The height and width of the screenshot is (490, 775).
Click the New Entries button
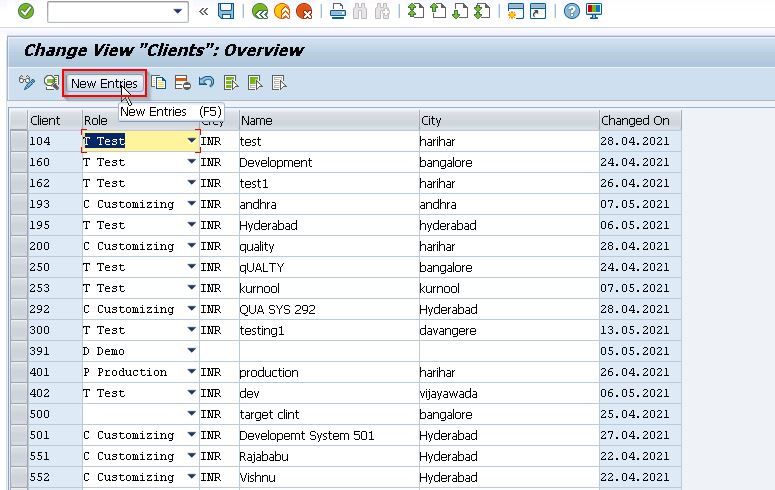pos(104,83)
